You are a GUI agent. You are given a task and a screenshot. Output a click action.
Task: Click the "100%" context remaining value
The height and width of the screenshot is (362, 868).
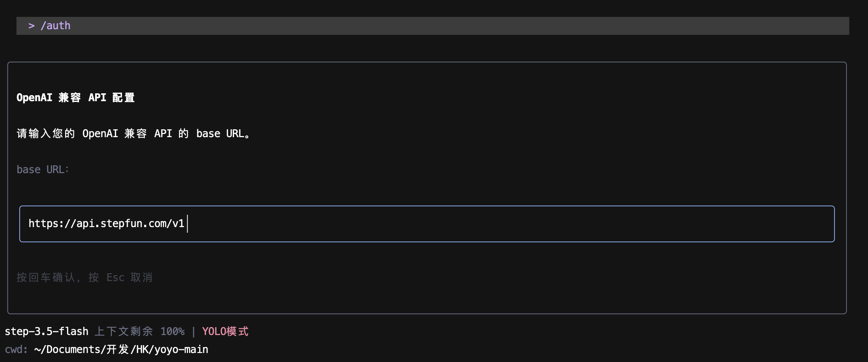coord(172,331)
